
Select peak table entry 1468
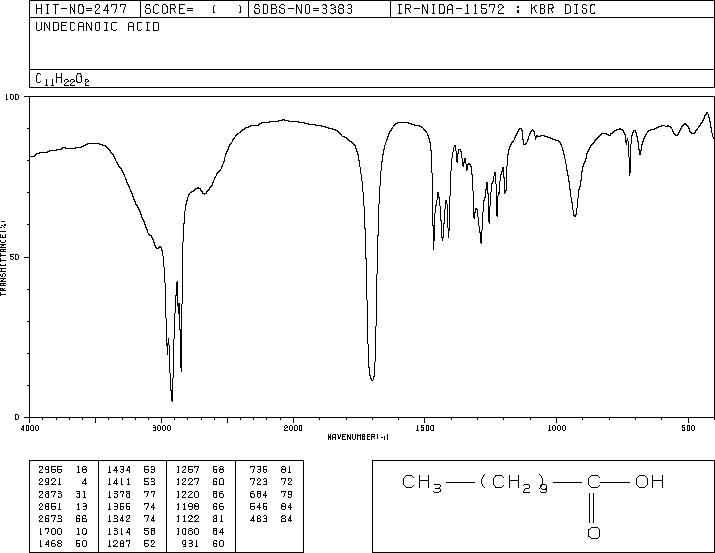pyautogui.click(x=62, y=543)
